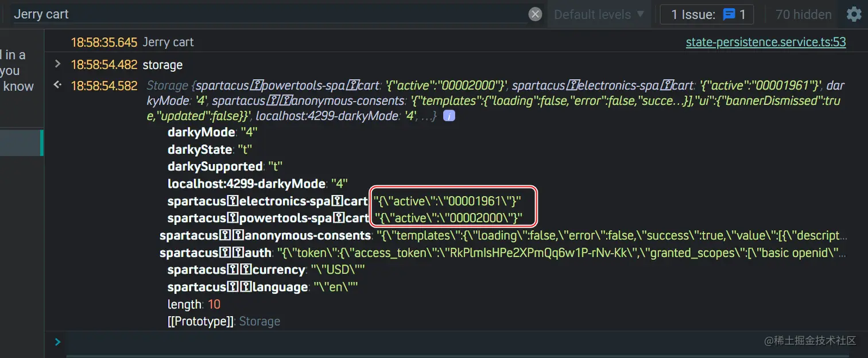This screenshot has width=868, height=358.
Task: Click the "00002000" cart value string
Action: point(448,218)
